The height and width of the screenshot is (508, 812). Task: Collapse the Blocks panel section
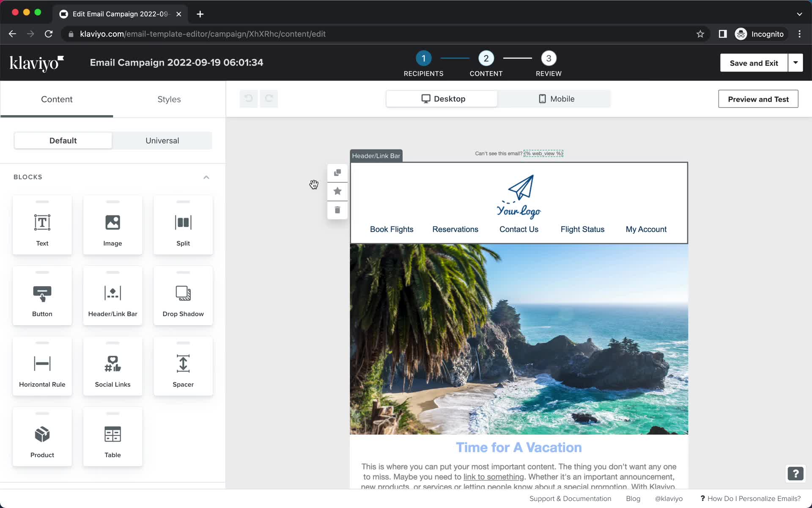(x=206, y=177)
